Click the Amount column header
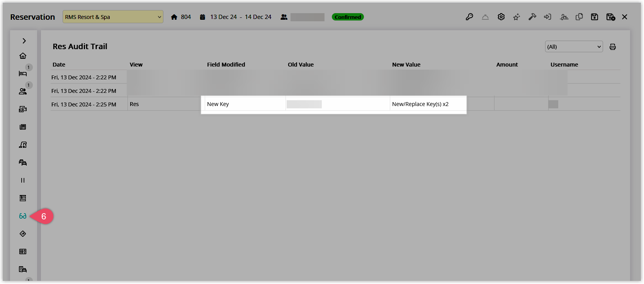 pos(507,65)
